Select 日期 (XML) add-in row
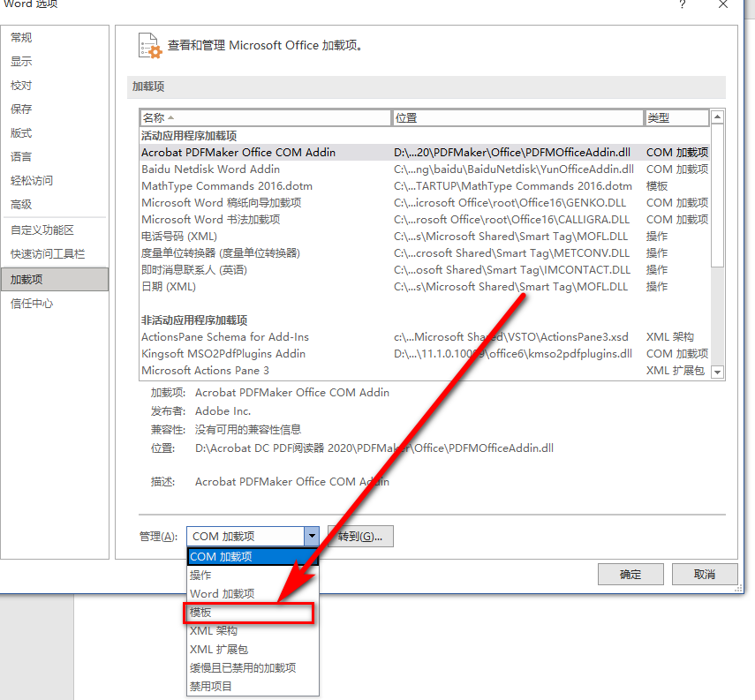Viewport: 755px width, 700px height. tap(425, 287)
